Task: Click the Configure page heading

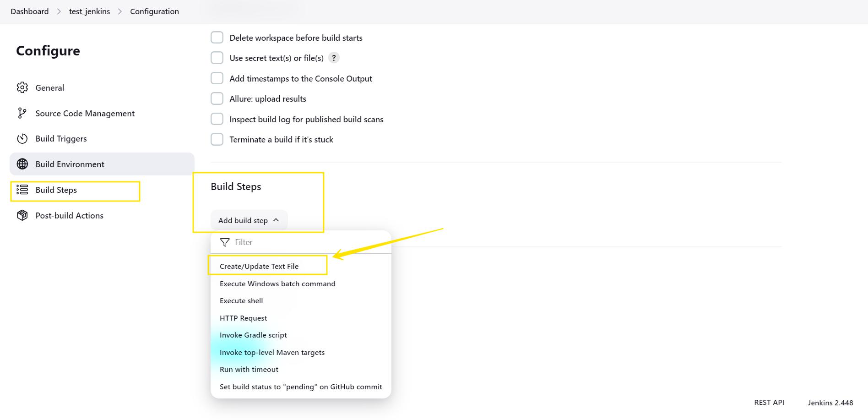Action: [48, 50]
